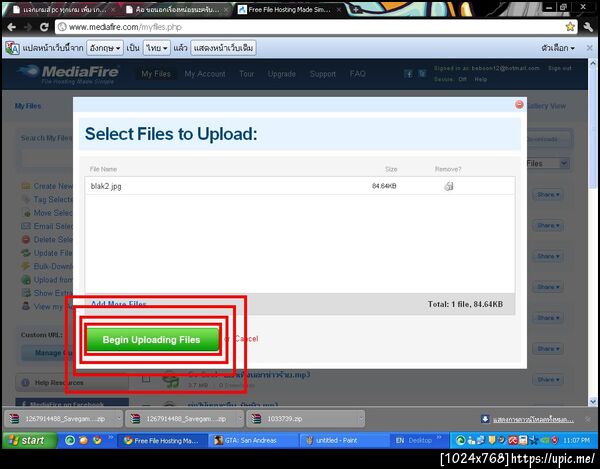
Task: Click the Chrome forward arrow
Action: click(28, 27)
